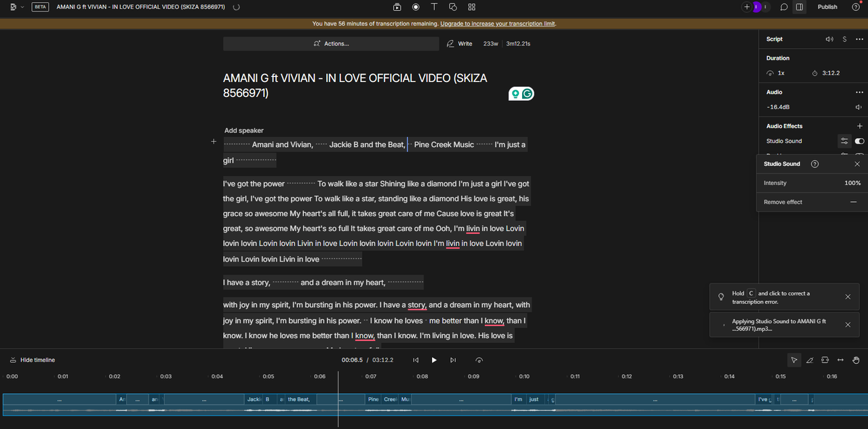868x429 pixels.
Task: Select the Text tool in top toolbar
Action: pos(434,7)
